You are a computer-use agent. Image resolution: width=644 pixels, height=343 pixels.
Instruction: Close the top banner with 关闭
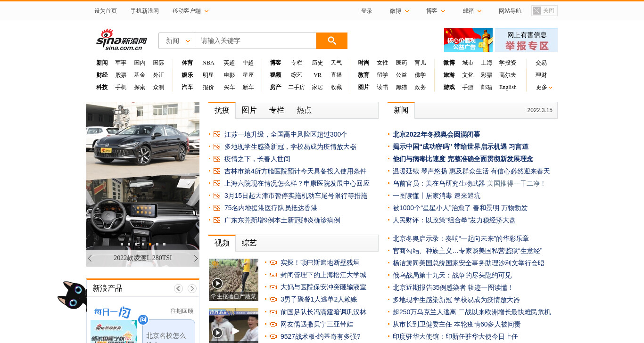(x=545, y=10)
